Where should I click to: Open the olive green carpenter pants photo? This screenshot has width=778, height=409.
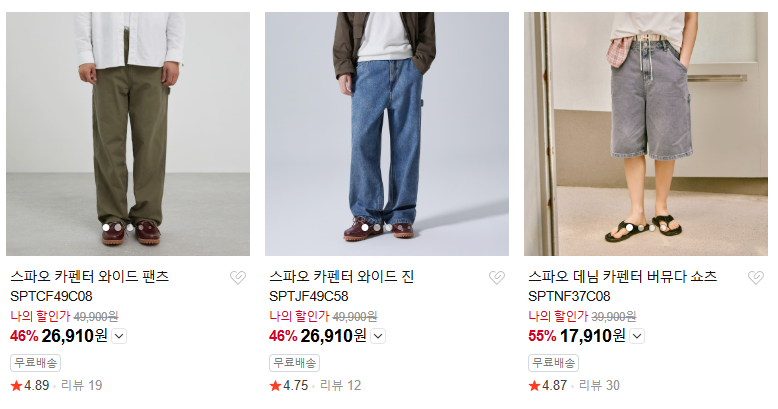pos(128,134)
